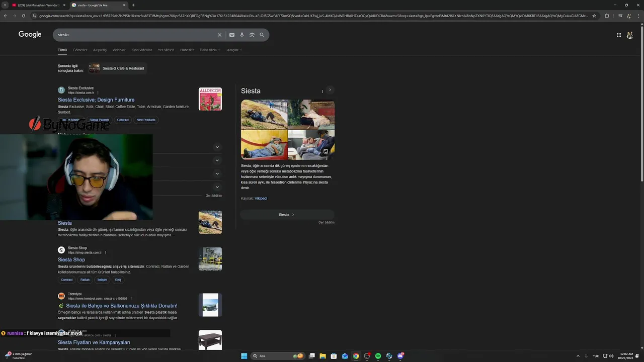Screen dimensions: 644x362
Task: Switch to Alışveriş tab
Action: point(100,50)
